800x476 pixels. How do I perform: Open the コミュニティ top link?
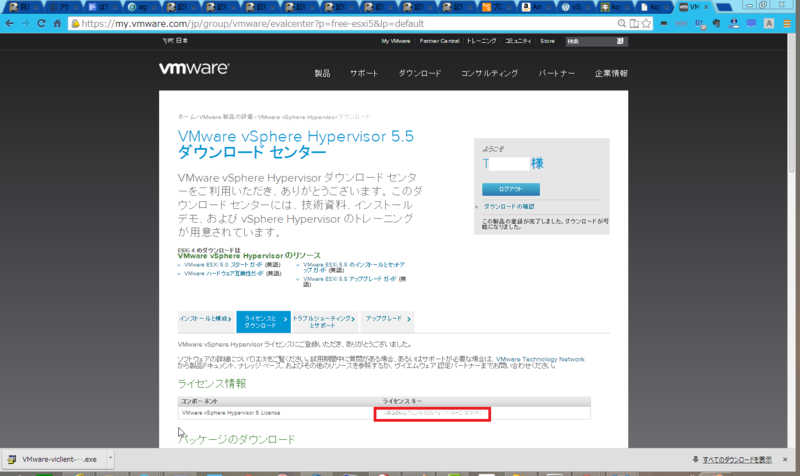tap(518, 41)
